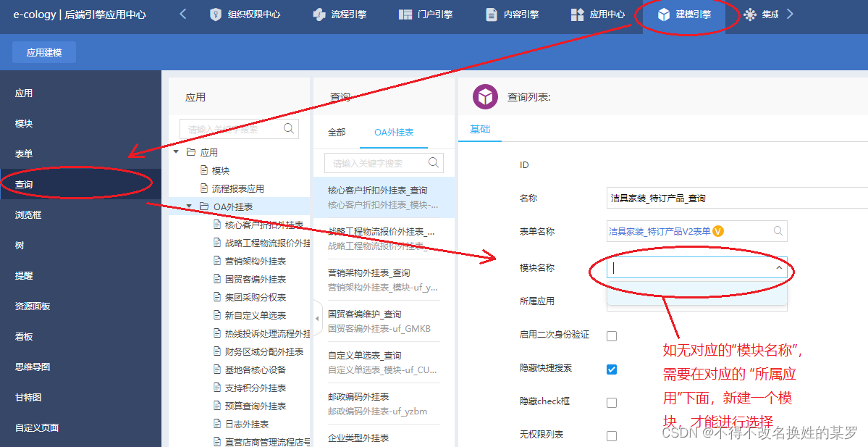The height and width of the screenshot is (447, 868).
Task: Click the 集成 snowflake icon
Action: click(x=749, y=14)
